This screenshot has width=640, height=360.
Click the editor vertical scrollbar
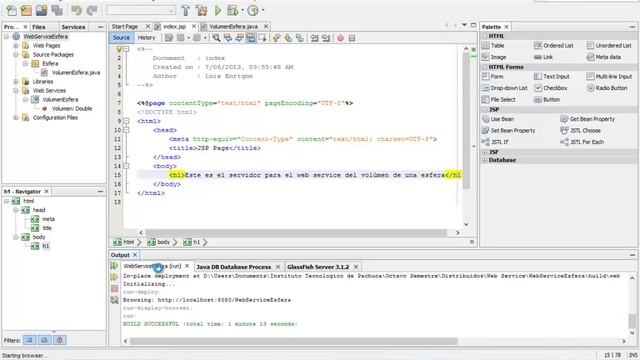466,122
